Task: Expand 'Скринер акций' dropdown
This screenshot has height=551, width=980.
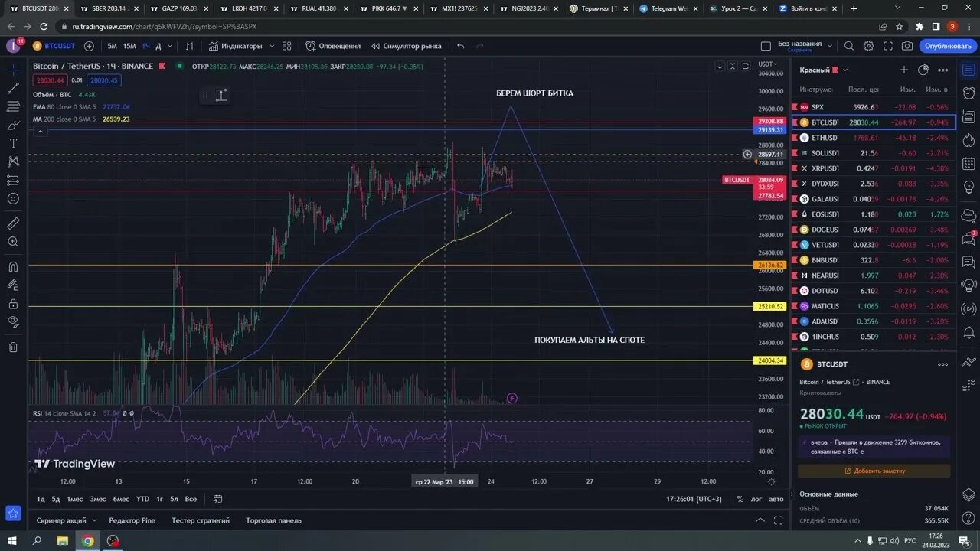Action: point(93,520)
